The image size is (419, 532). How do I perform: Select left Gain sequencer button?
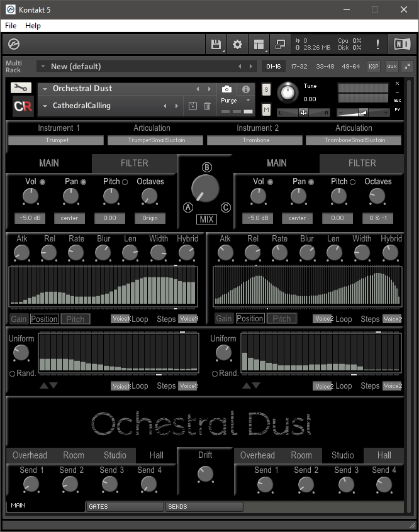click(19, 319)
